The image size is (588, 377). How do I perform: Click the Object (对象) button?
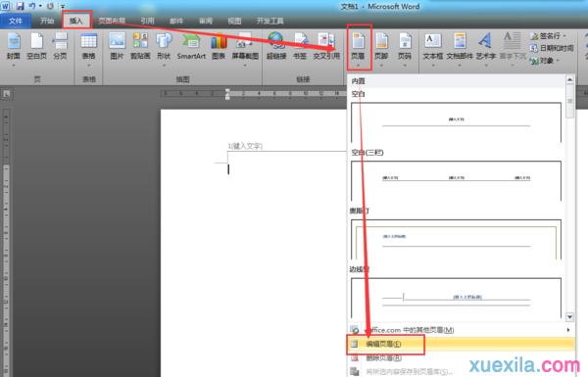point(545,61)
